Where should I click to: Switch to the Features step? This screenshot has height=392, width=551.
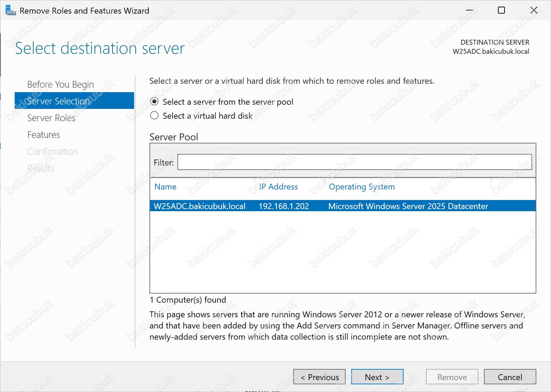(44, 135)
